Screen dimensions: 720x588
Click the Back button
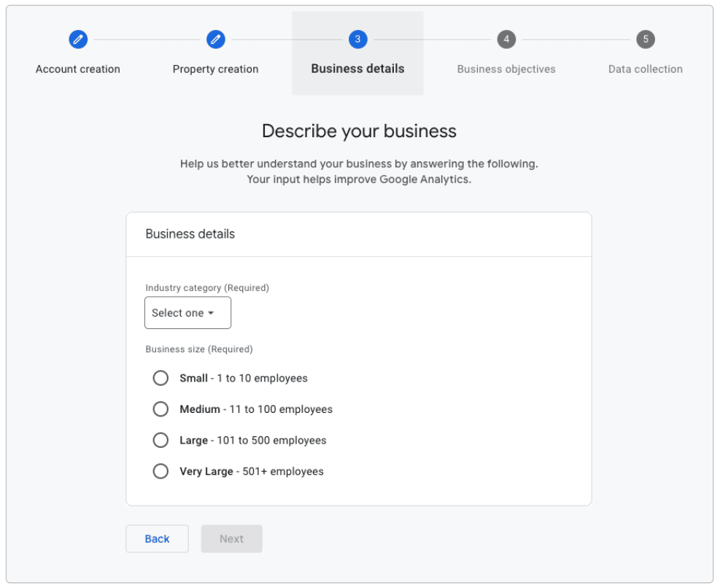(x=157, y=538)
